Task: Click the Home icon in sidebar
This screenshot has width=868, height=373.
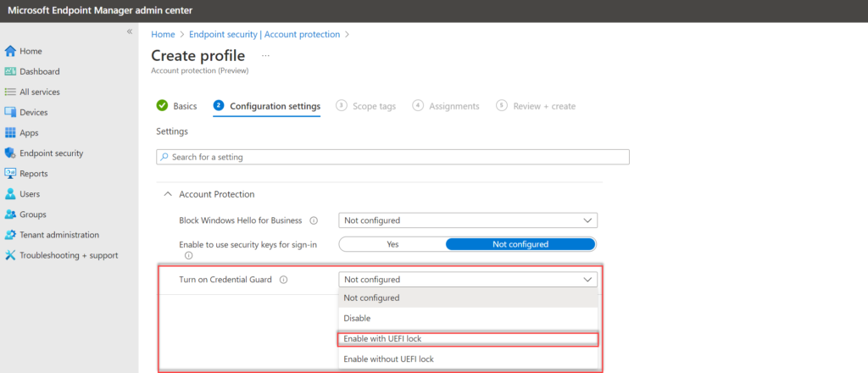Action: [x=10, y=52]
